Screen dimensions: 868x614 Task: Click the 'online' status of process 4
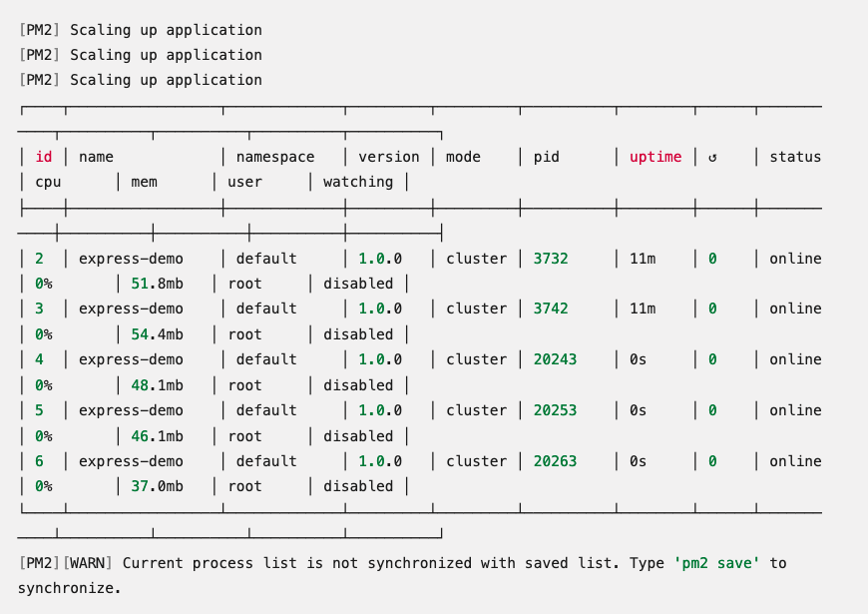pos(795,359)
